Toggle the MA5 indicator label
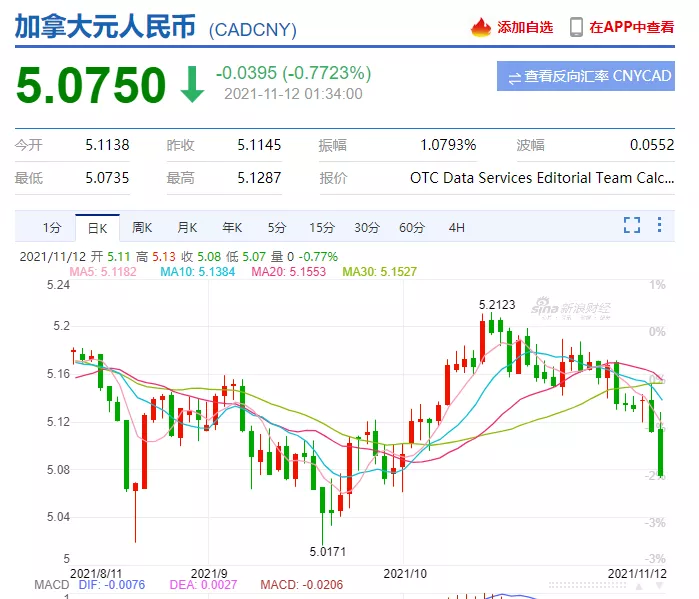Screen dimensions: 699x599 101,271
